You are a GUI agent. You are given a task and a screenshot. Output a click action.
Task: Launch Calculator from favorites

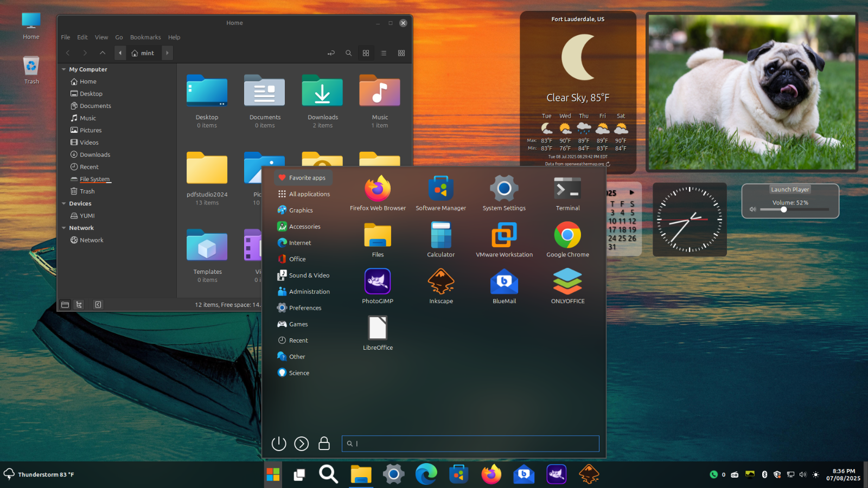[441, 240]
